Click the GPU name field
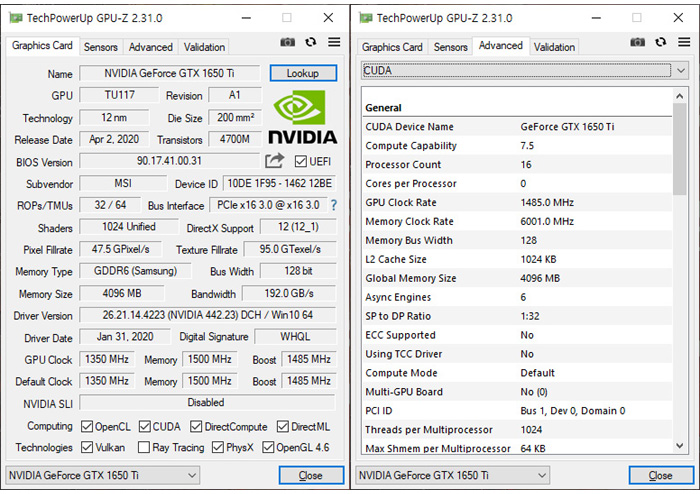Screen dimensions: 700x494 coord(170,73)
